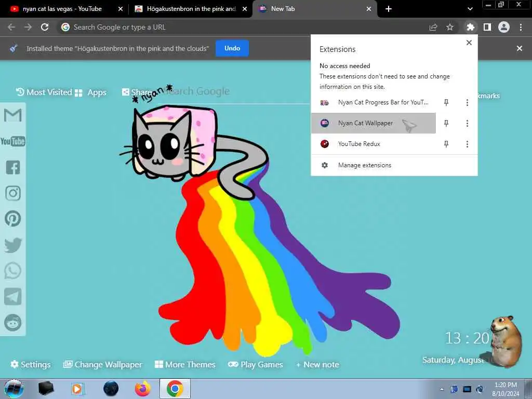Undo the installed theme
The width and height of the screenshot is (532, 399).
pyautogui.click(x=232, y=48)
